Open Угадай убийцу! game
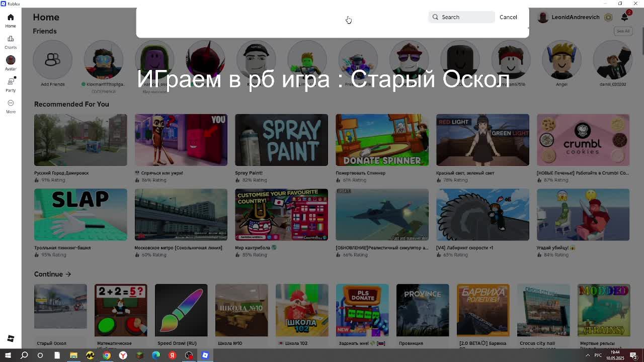This screenshot has width=644, height=362. [x=583, y=215]
